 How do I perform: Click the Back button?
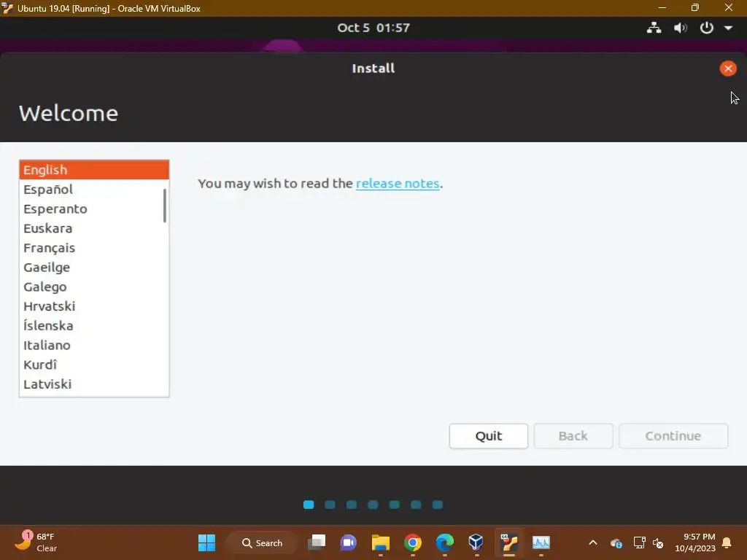tap(573, 436)
